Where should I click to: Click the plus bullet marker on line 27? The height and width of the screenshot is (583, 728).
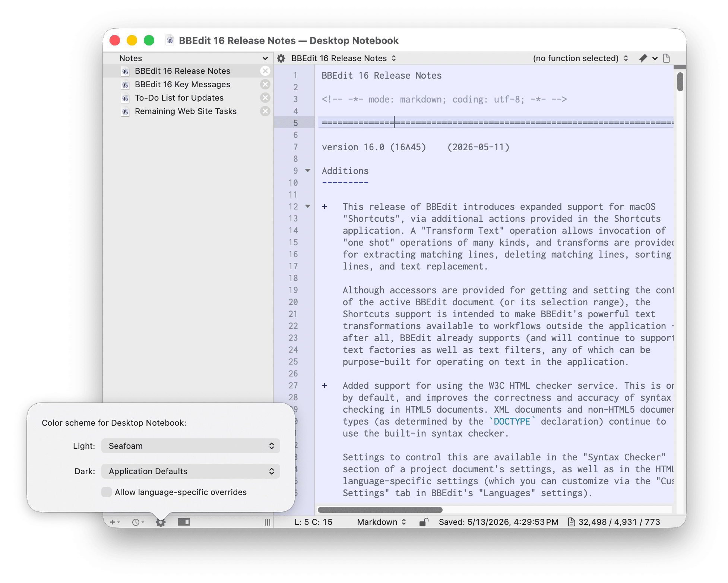tap(325, 385)
